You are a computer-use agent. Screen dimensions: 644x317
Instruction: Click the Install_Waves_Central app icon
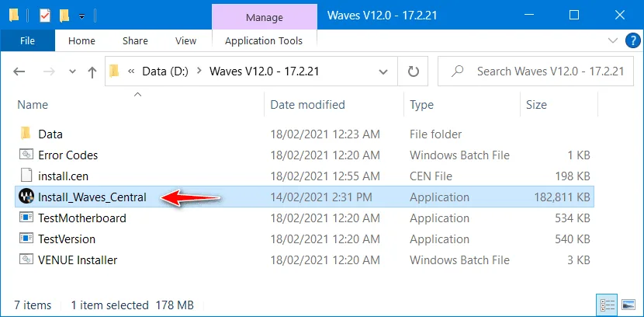click(x=26, y=197)
